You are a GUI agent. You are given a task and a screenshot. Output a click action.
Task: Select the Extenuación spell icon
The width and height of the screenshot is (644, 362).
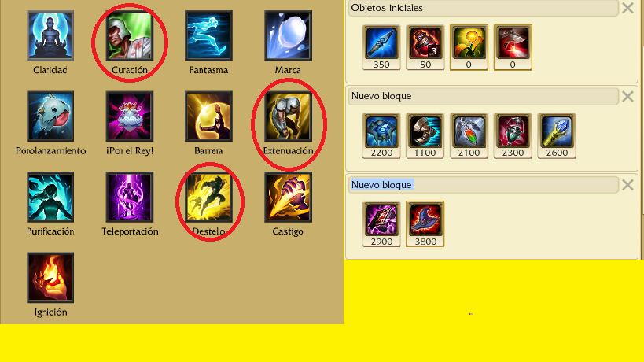288,116
